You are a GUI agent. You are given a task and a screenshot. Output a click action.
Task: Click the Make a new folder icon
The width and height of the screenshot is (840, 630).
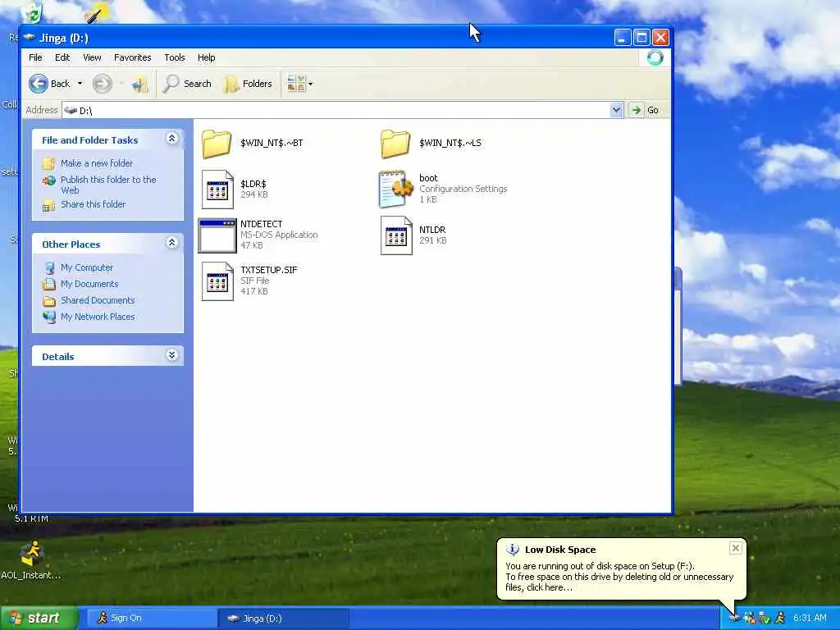tap(48, 163)
